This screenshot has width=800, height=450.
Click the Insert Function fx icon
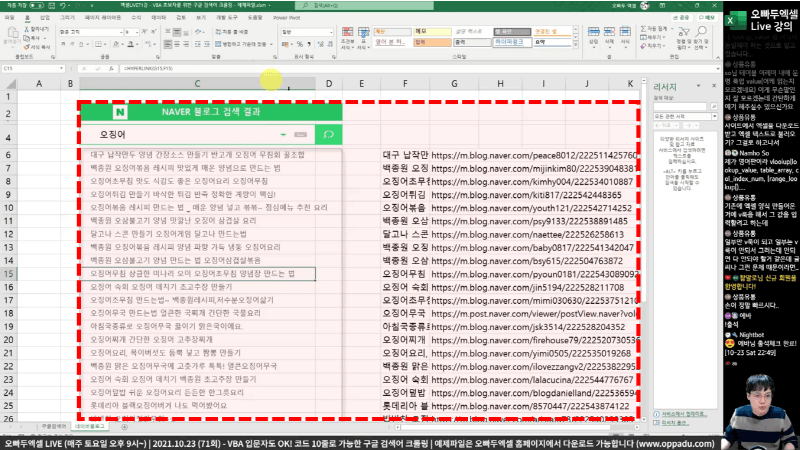(x=111, y=68)
